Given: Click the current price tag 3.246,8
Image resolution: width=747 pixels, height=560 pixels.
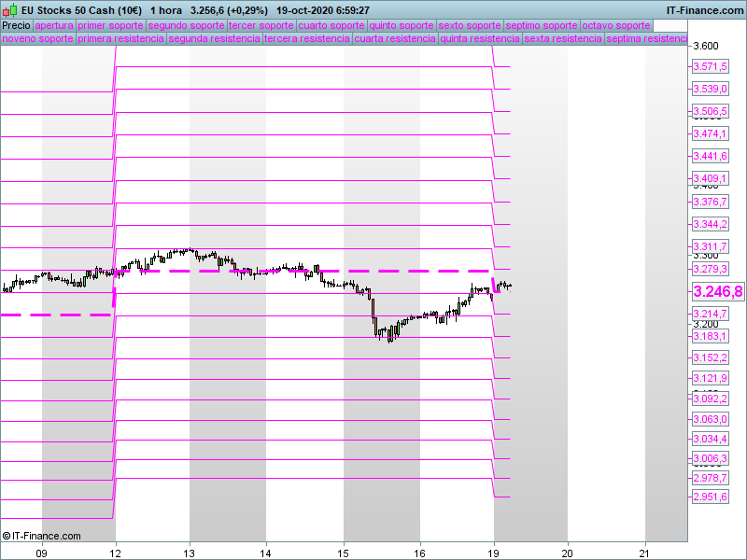Looking at the screenshot, I should tap(717, 292).
